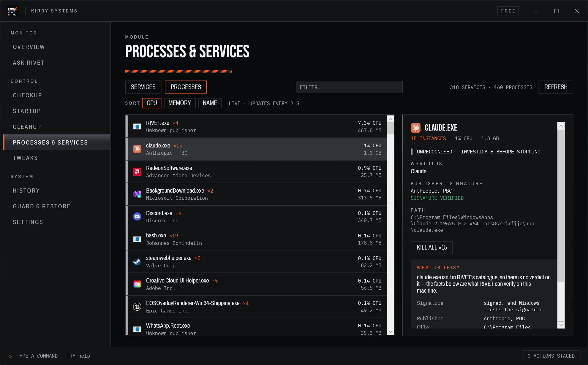Click the process list scroll up arrow
Viewport: 588px width, 365px height.
pyautogui.click(x=391, y=119)
